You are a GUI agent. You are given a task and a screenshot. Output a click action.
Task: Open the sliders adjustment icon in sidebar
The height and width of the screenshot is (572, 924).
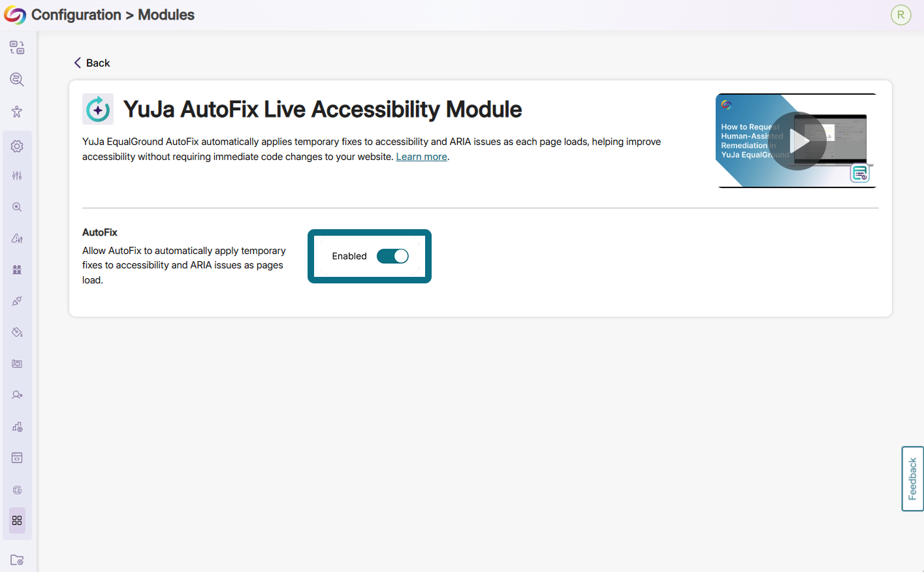(17, 176)
